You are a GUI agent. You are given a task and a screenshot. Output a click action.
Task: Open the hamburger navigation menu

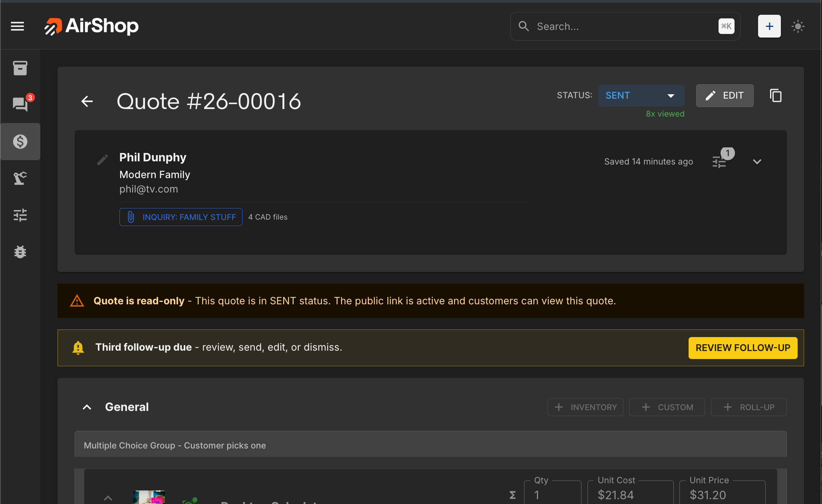[x=17, y=26]
